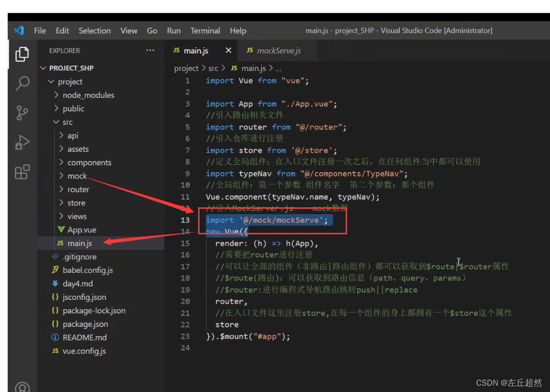Open the Search view icon
The image size is (550, 392).
(x=23, y=83)
